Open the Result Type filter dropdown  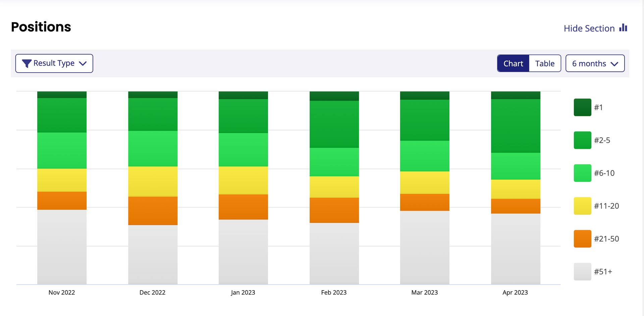(54, 63)
